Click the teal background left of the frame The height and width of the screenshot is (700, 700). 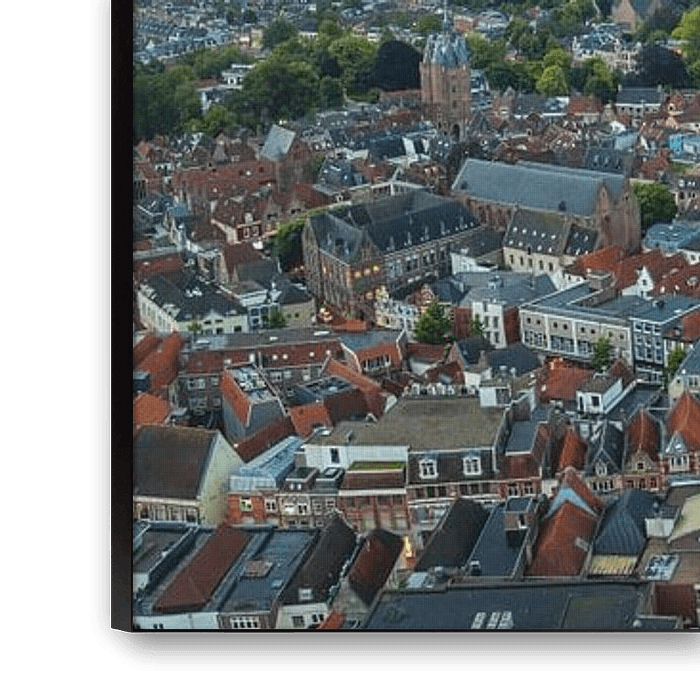click(45, 350)
